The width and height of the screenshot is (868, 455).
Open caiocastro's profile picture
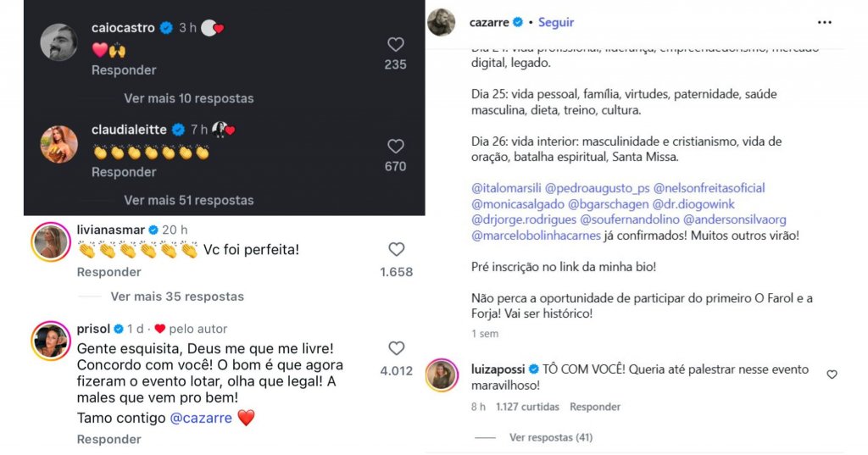click(59, 42)
